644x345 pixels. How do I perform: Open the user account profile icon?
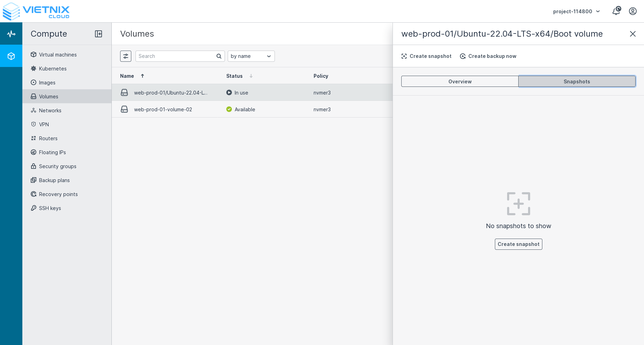click(633, 11)
